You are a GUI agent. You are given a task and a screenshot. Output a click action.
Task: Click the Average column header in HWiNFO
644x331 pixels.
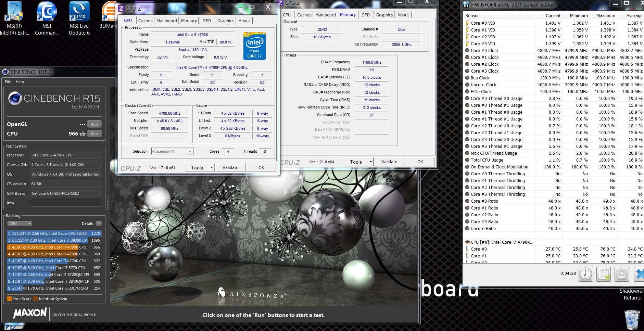pyautogui.click(x=630, y=15)
